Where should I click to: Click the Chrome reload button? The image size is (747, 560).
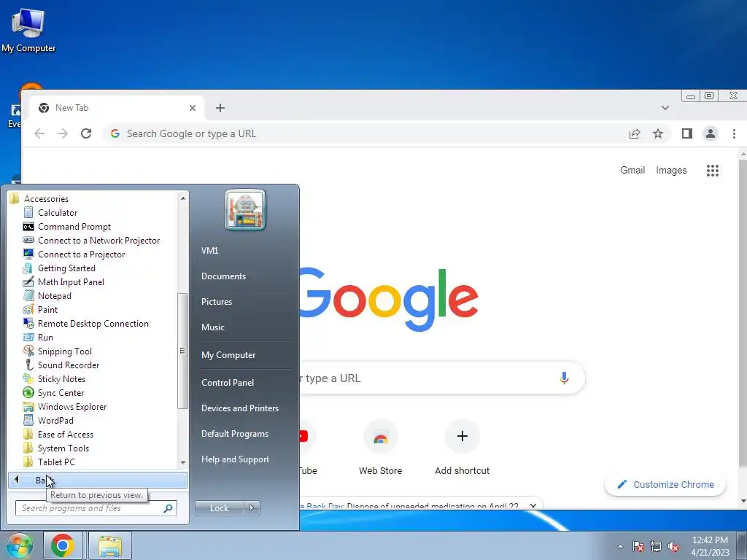[86, 134]
